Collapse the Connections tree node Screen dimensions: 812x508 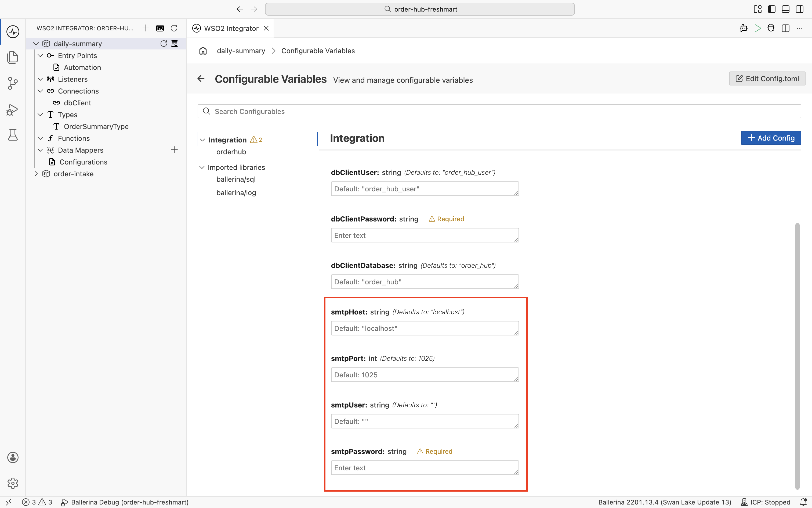(x=40, y=91)
